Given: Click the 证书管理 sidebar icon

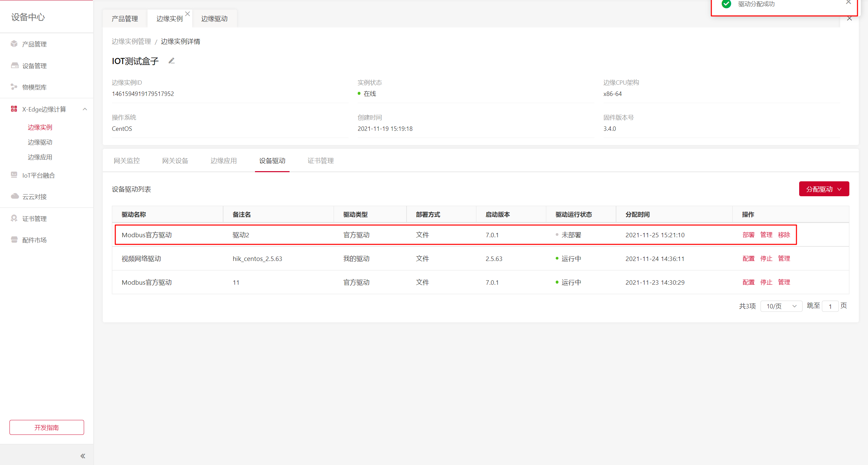Looking at the screenshot, I should click(14, 218).
